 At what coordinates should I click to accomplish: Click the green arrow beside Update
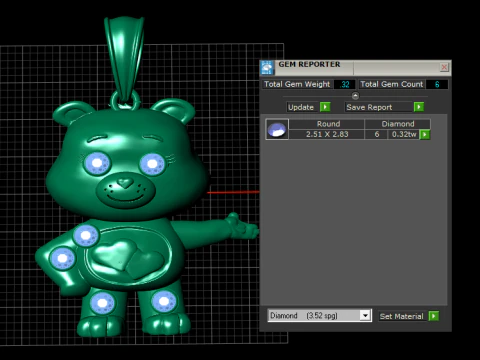coord(325,107)
